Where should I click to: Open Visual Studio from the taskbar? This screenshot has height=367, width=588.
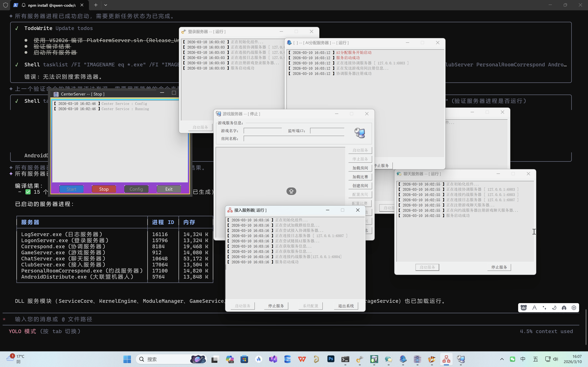(x=273, y=359)
